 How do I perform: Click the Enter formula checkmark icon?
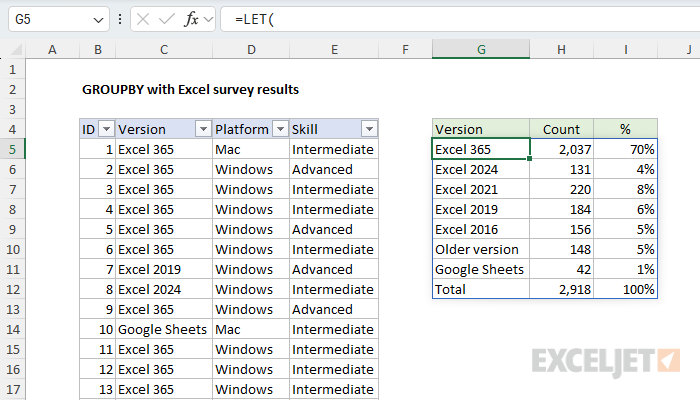pyautogui.click(x=167, y=19)
